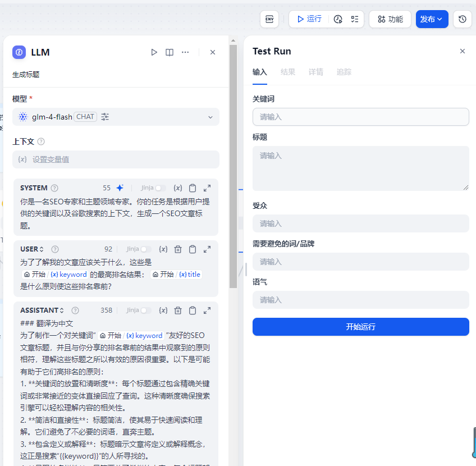Screen dimensions: 476x466
Task: Delete the USER message with trash icon
Action: (x=178, y=249)
